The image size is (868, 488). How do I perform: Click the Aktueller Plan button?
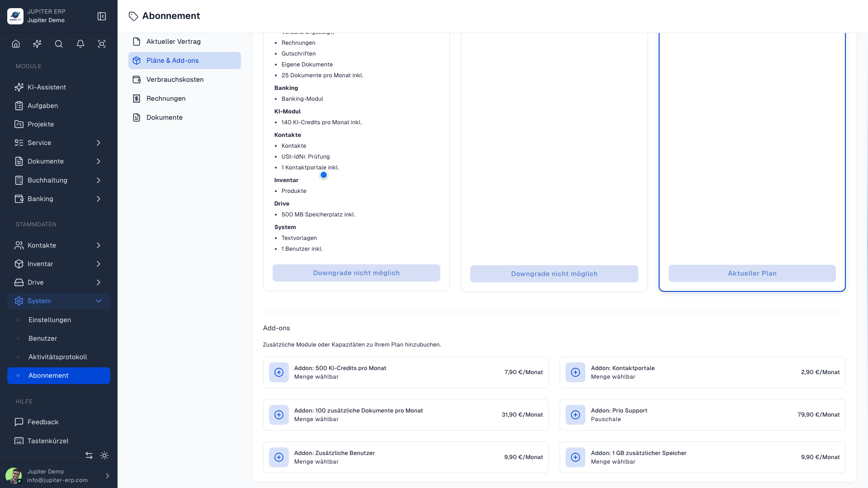752,273
